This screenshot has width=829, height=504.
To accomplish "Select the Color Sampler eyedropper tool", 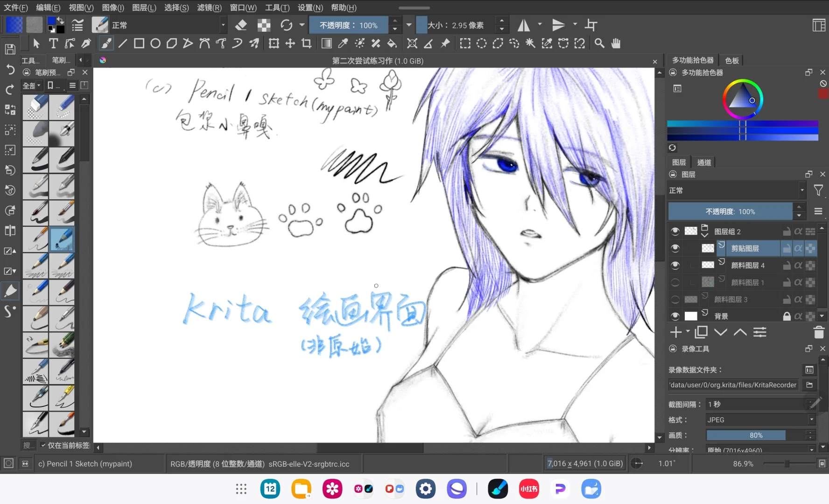I will coord(343,43).
